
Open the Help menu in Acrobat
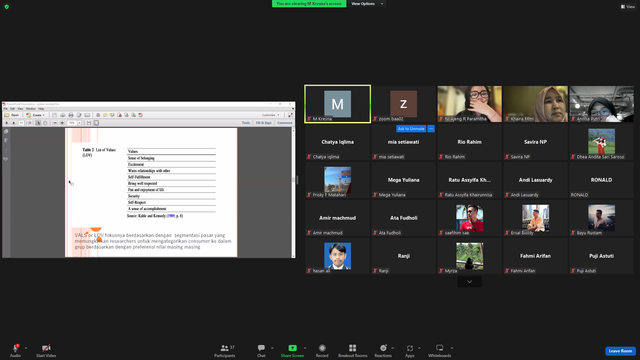pos(41,109)
